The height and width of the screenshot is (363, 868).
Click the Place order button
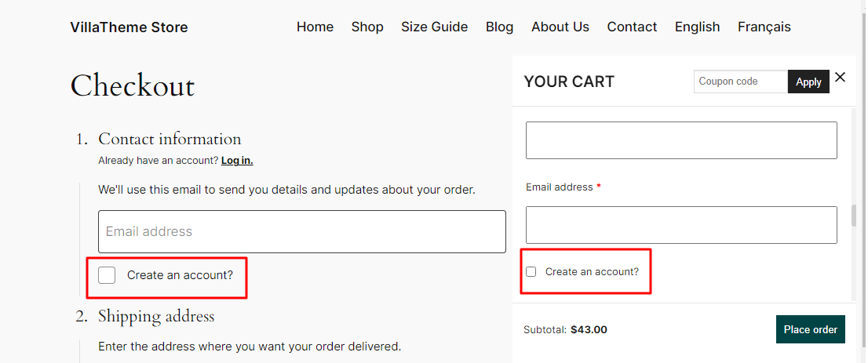(x=811, y=329)
